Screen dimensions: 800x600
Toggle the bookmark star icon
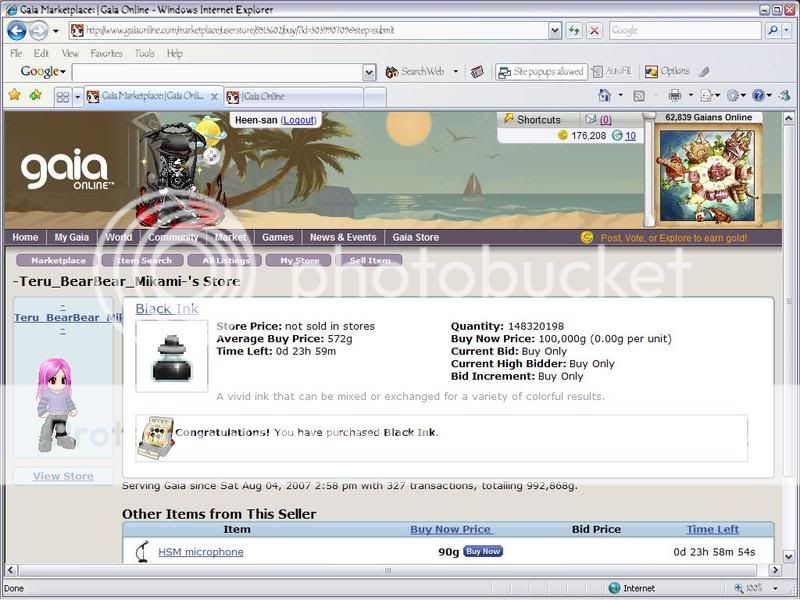pyautogui.click(x=17, y=96)
